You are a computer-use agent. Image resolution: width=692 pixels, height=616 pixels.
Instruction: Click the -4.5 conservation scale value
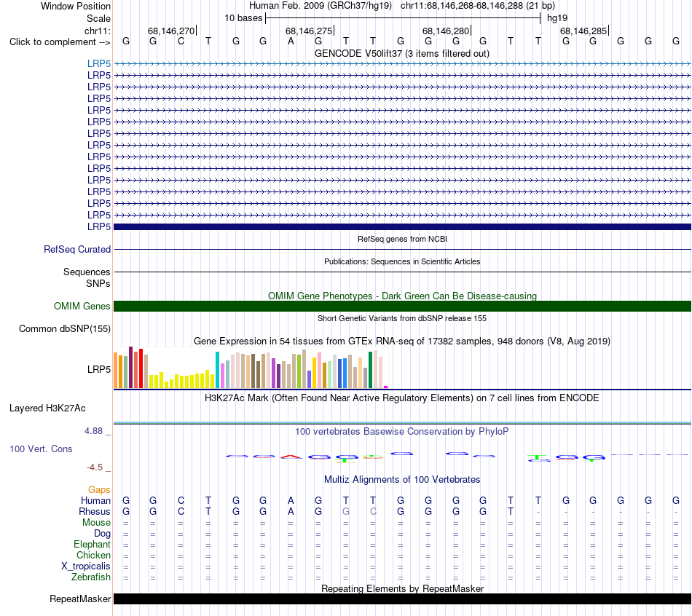pos(95,467)
